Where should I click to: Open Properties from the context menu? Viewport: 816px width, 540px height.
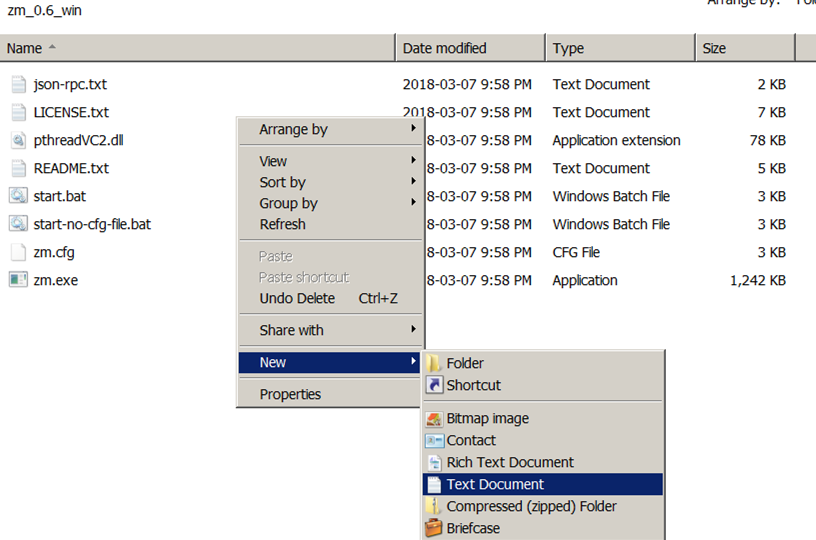[x=290, y=395]
